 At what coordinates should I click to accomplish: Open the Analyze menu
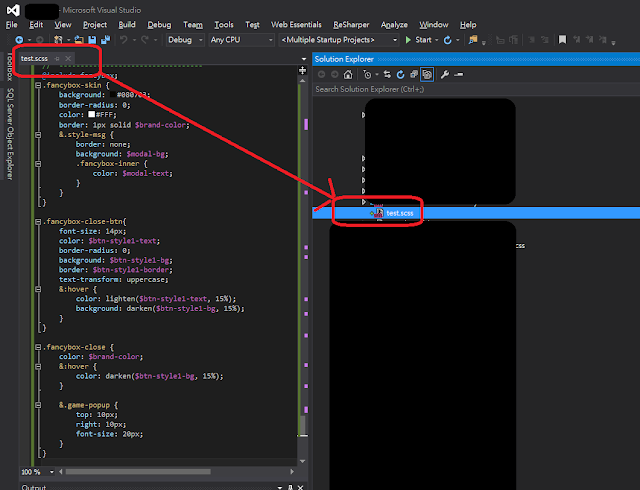point(394,25)
